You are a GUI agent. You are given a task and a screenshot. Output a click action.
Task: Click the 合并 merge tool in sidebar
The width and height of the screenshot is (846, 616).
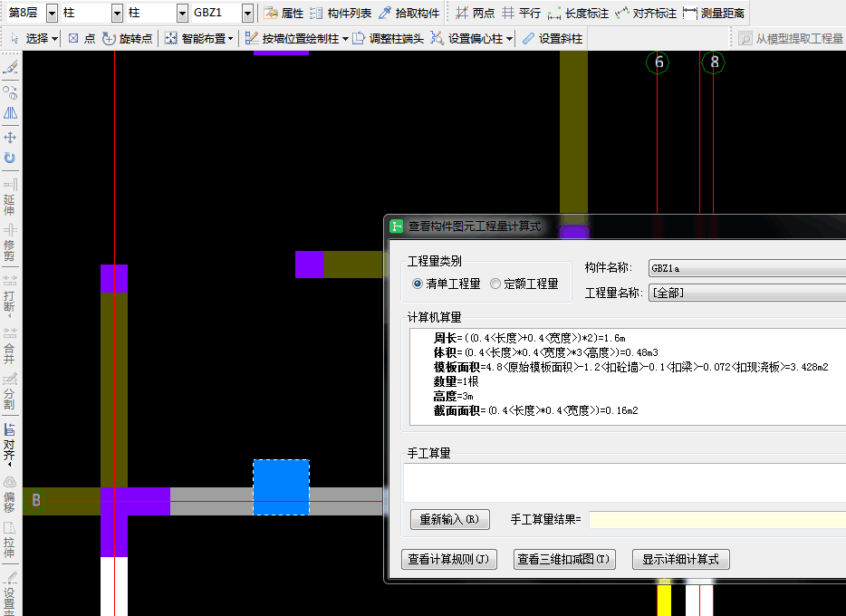coord(10,346)
